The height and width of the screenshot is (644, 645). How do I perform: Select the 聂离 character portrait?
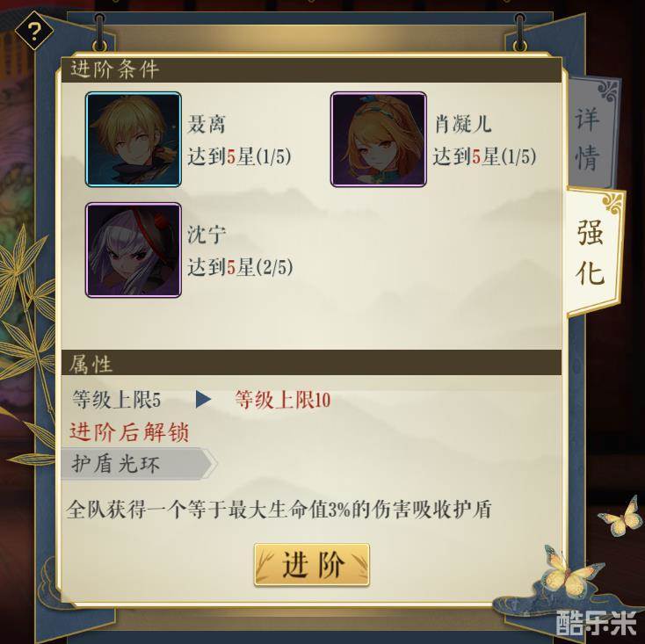click(134, 140)
